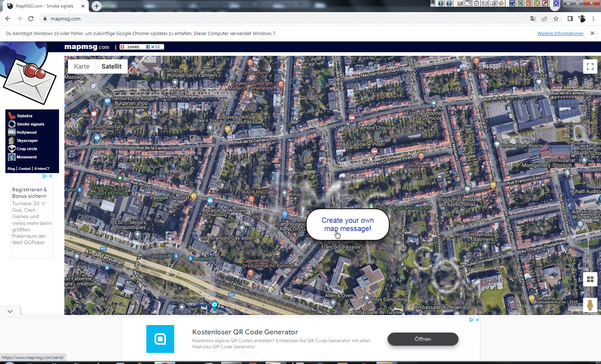Bookmark this page with the star
601x364 pixels.
556,19
